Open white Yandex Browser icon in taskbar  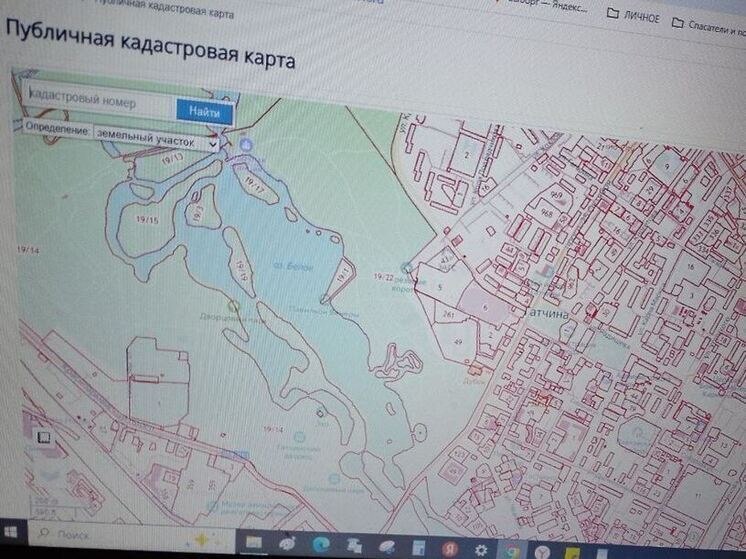coord(542,552)
